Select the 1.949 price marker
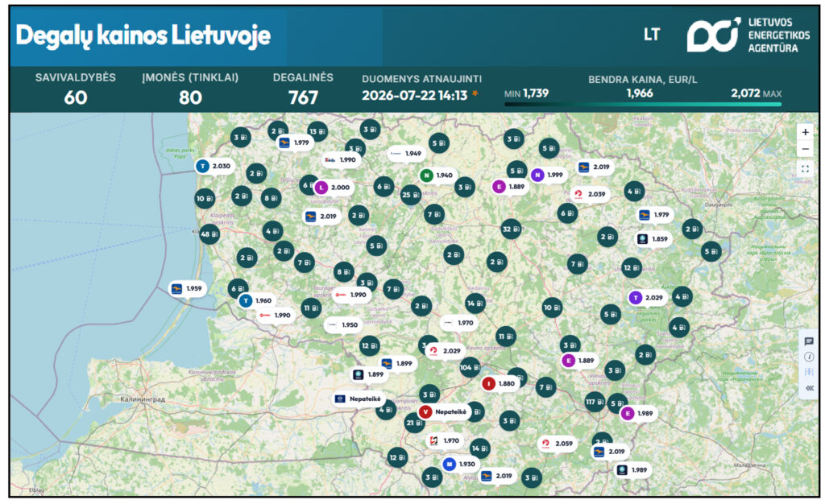This screenshot has width=825, height=504. [406, 154]
